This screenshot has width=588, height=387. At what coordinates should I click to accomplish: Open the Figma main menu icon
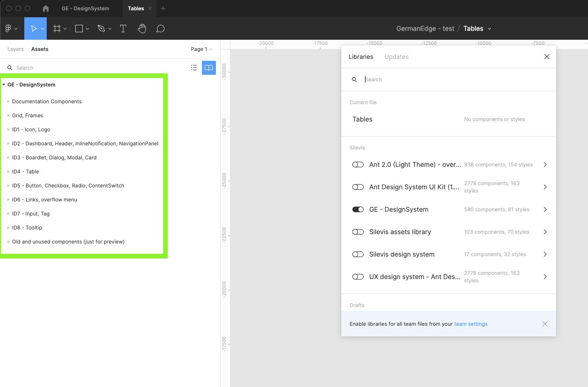pyautogui.click(x=8, y=29)
